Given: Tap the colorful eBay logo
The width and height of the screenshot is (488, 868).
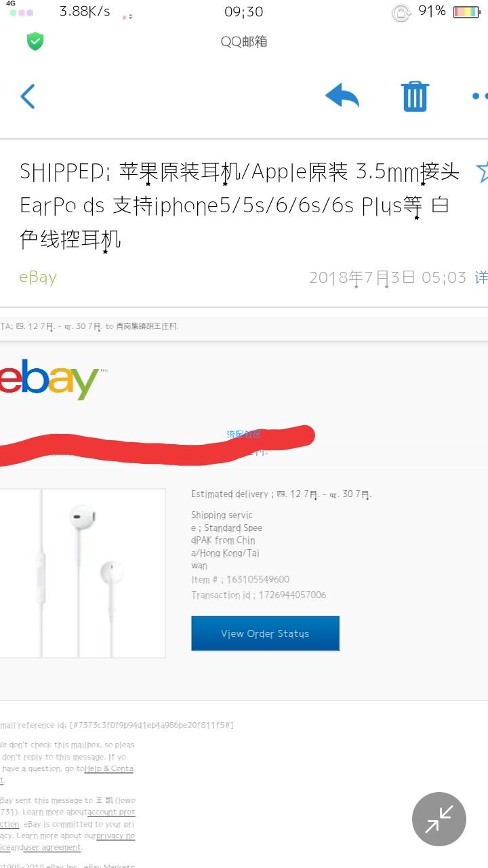Looking at the screenshot, I should coord(49,380).
